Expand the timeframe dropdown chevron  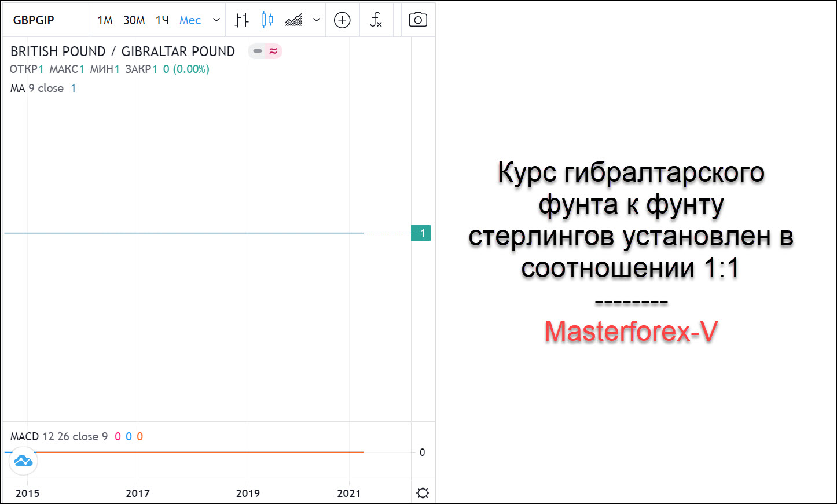216,20
